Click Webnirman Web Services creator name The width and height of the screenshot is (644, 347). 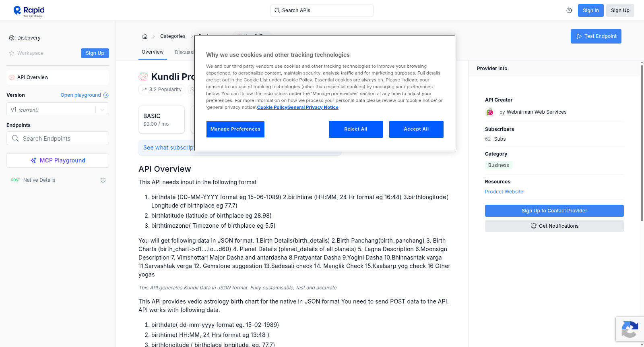[537, 112]
